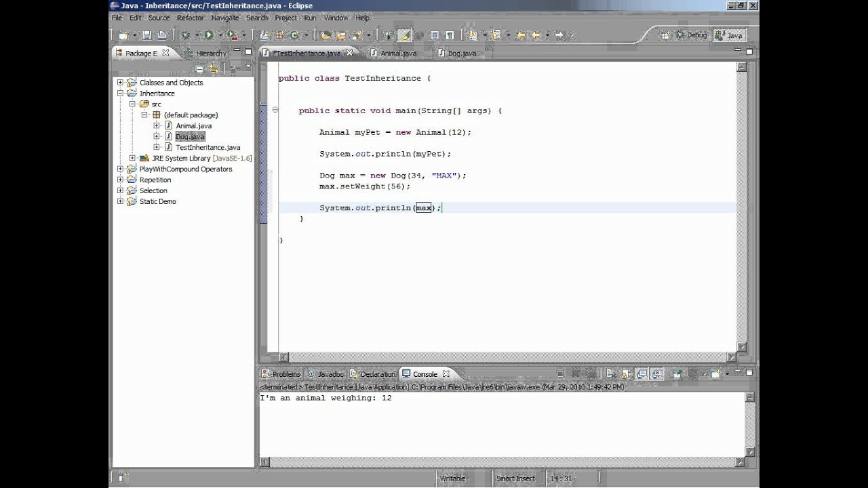The height and width of the screenshot is (488, 868).
Task: Open the Problems view tab
Action: 281,373
